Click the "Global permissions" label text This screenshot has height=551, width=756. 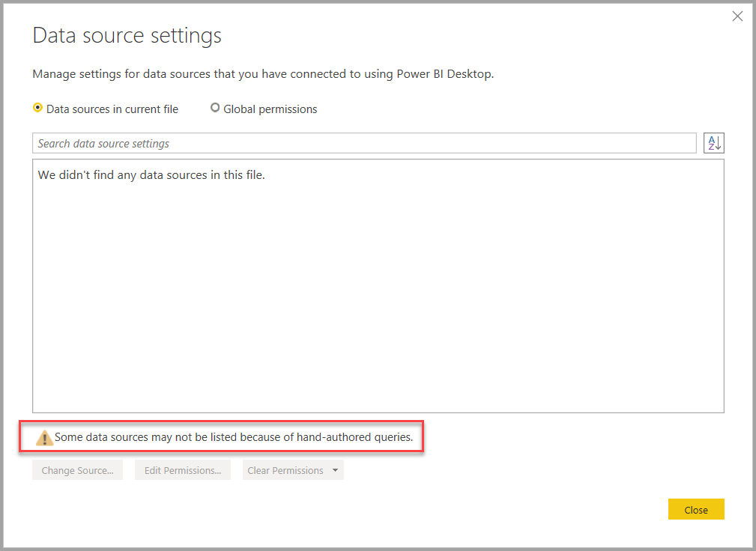click(x=270, y=109)
